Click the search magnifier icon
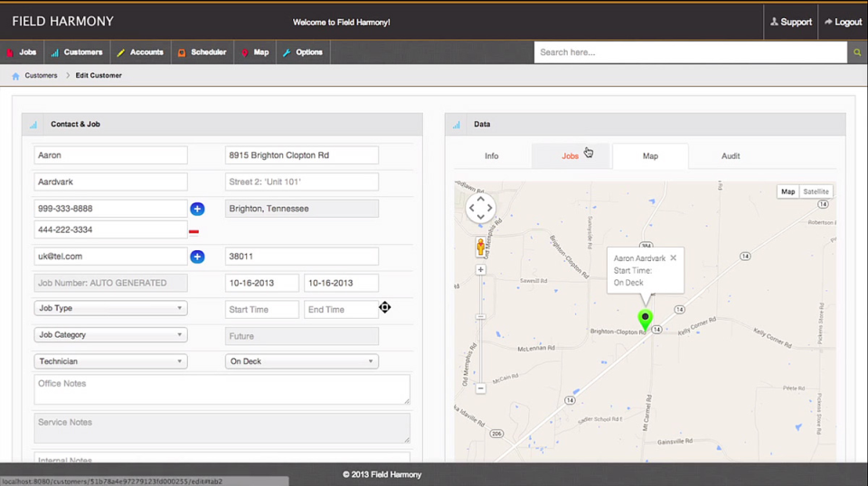The height and width of the screenshot is (486, 868). tap(857, 52)
